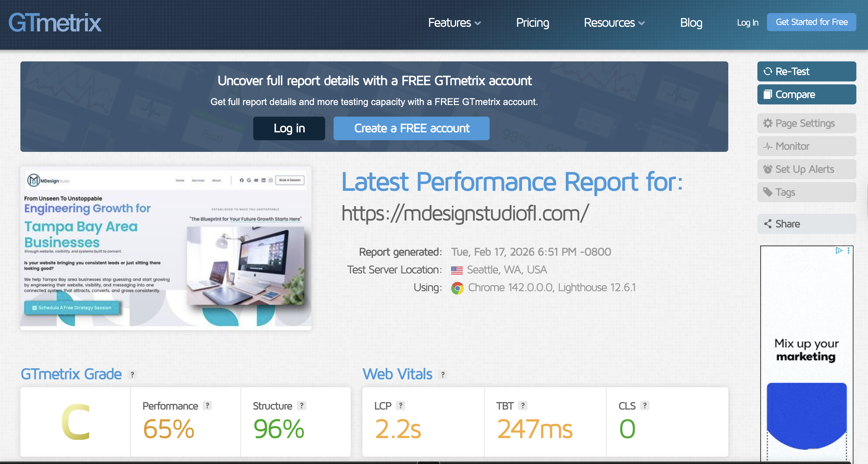Image resolution: width=868 pixels, height=464 pixels.
Task: Click the Monitor pulse icon
Action: [768, 146]
